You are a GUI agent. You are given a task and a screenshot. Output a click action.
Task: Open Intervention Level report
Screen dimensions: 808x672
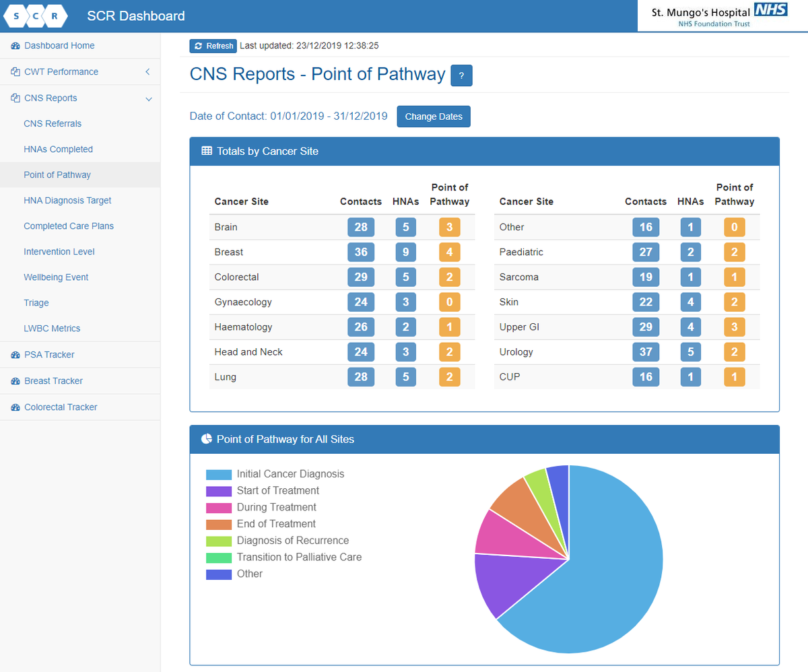click(59, 252)
